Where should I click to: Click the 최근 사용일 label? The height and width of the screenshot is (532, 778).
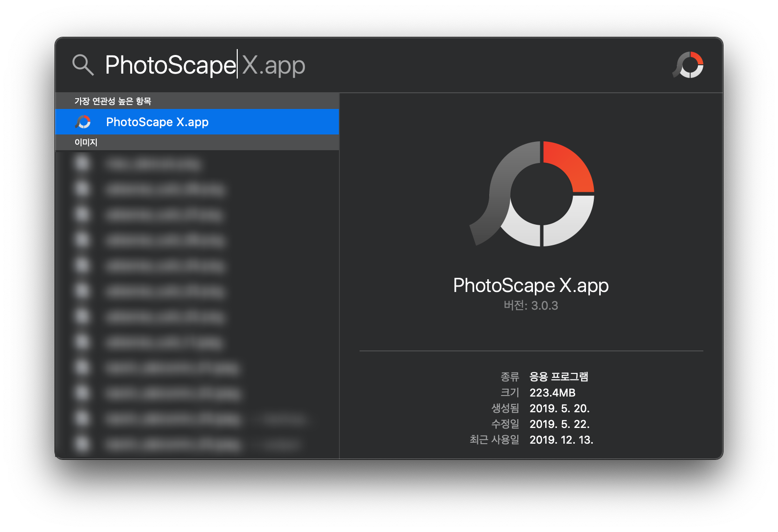coord(495,440)
